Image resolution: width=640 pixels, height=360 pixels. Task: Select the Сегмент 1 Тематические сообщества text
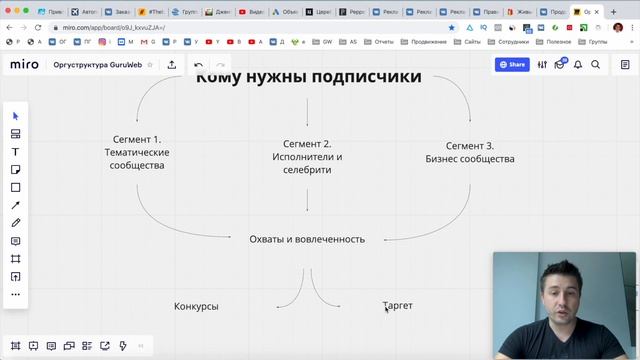137,152
